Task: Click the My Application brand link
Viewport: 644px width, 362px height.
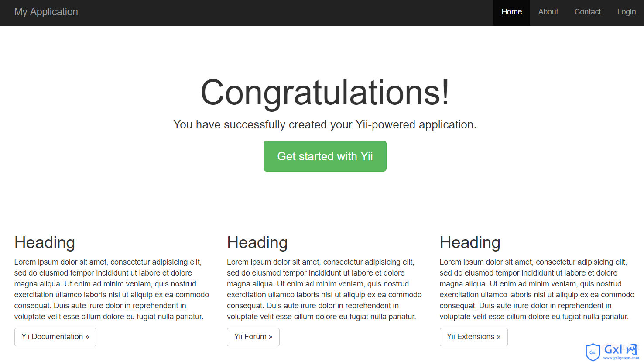Action: (x=46, y=12)
